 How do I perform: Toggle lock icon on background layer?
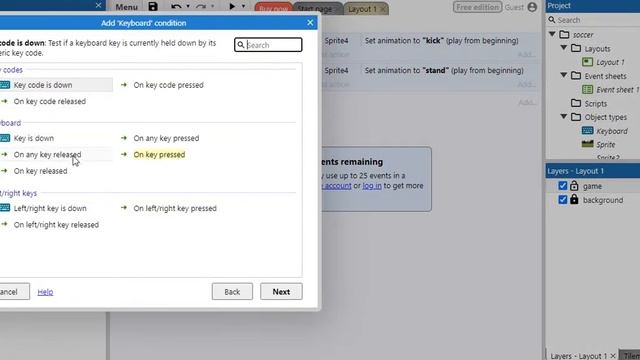[574, 200]
